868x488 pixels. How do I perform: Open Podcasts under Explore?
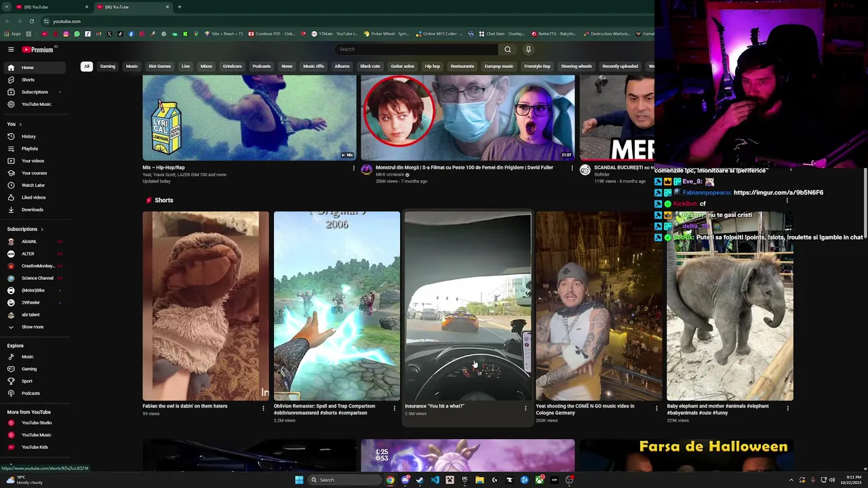coord(34,393)
